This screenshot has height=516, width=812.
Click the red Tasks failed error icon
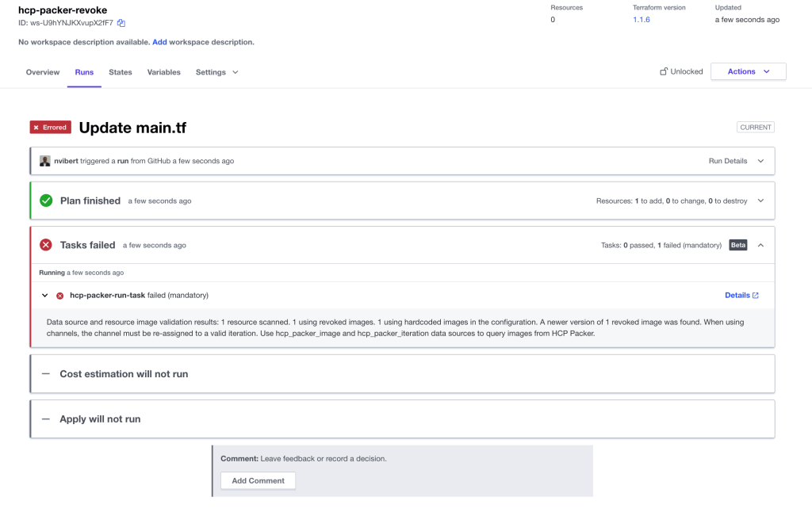[46, 245]
